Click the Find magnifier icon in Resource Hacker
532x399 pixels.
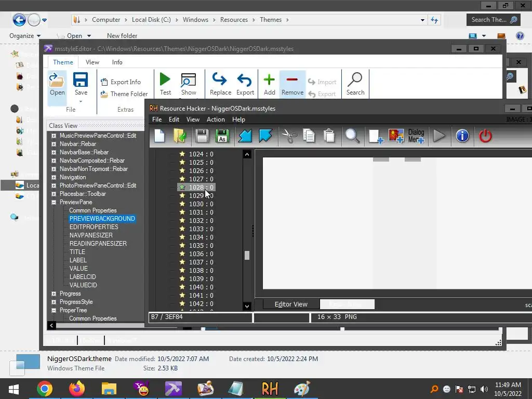click(x=353, y=136)
